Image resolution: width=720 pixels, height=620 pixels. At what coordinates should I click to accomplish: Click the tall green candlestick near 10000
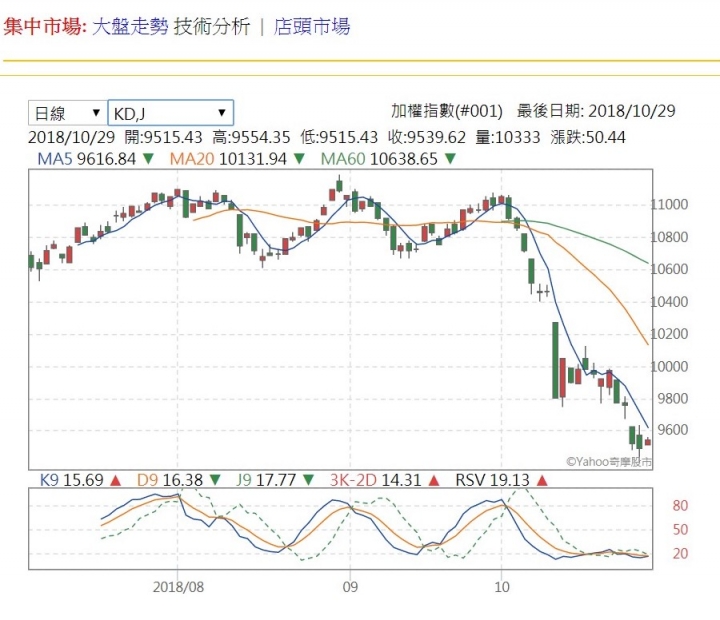555,361
